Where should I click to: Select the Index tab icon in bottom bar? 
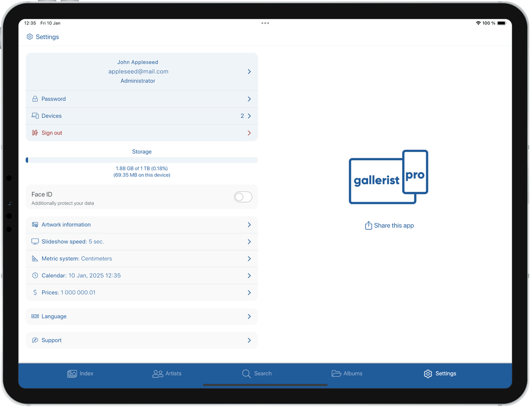click(72, 373)
